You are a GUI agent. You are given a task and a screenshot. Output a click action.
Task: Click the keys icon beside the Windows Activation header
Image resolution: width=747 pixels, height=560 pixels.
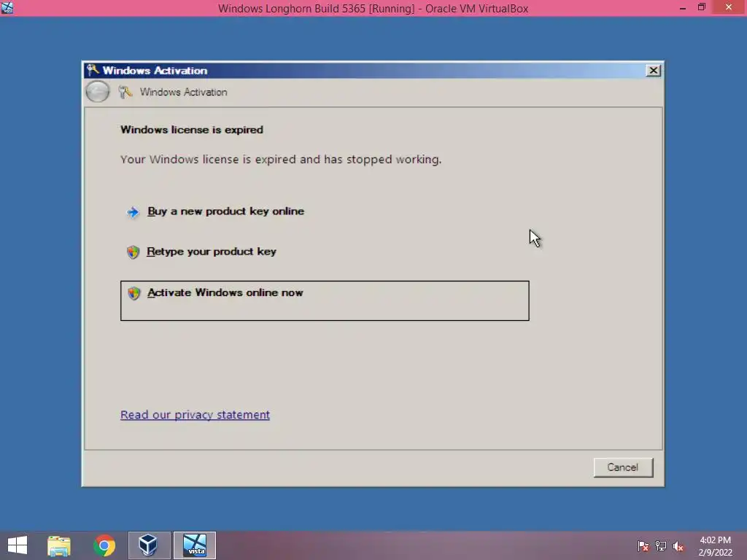[x=125, y=92]
